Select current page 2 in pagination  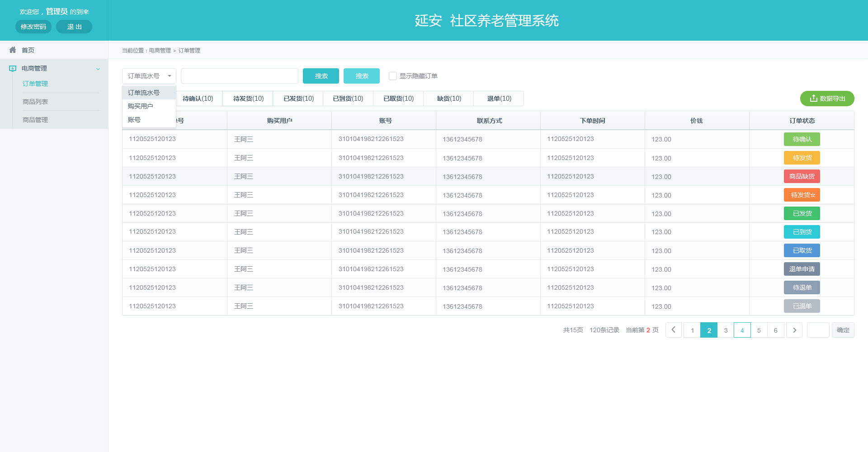709,330
